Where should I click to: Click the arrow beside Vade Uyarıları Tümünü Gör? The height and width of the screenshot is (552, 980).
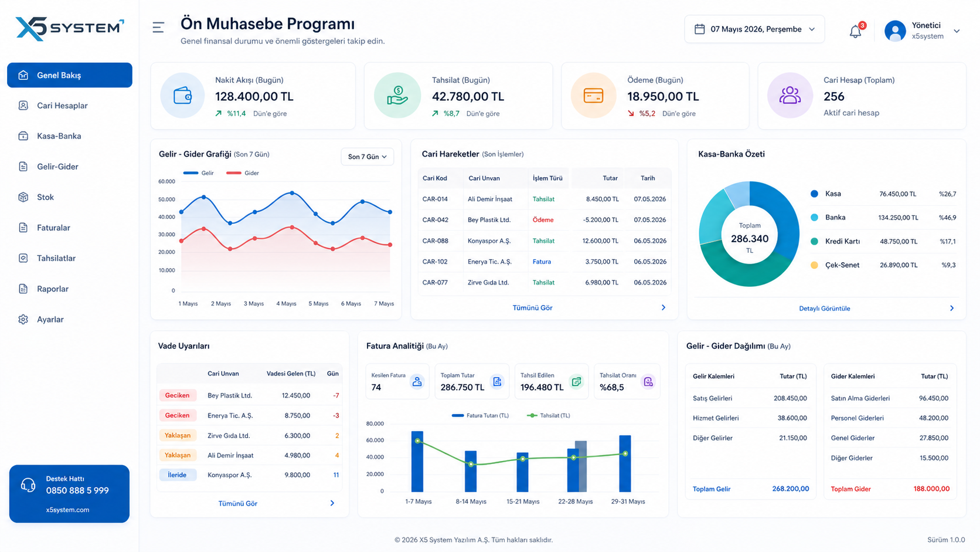[332, 503]
